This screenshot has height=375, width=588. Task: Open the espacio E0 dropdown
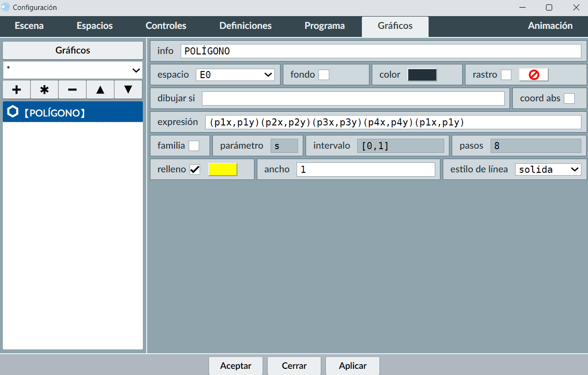[235, 75]
